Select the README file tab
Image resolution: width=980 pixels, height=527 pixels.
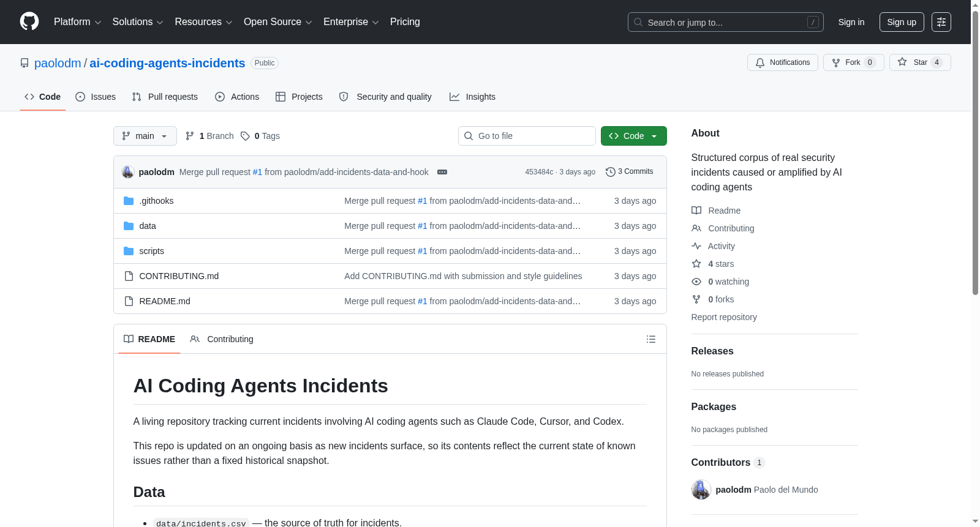[x=149, y=339]
